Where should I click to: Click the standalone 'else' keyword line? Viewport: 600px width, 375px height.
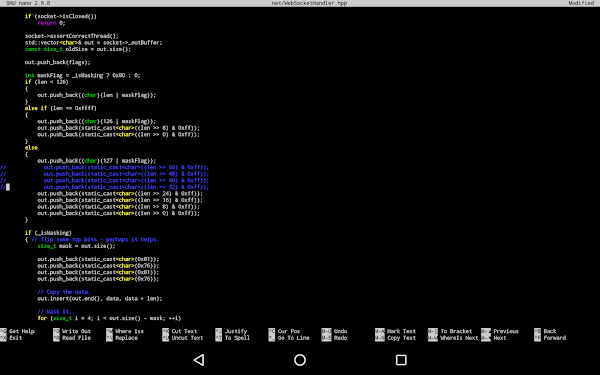click(31, 148)
